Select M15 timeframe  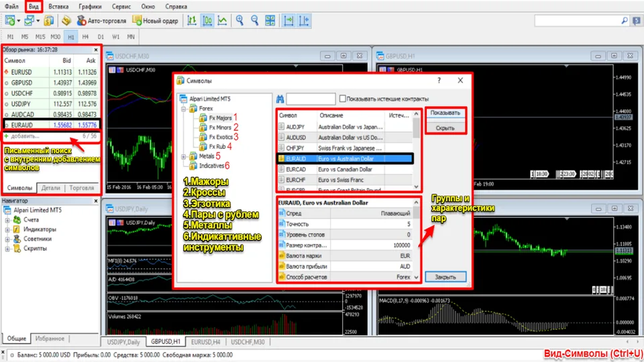tap(40, 37)
